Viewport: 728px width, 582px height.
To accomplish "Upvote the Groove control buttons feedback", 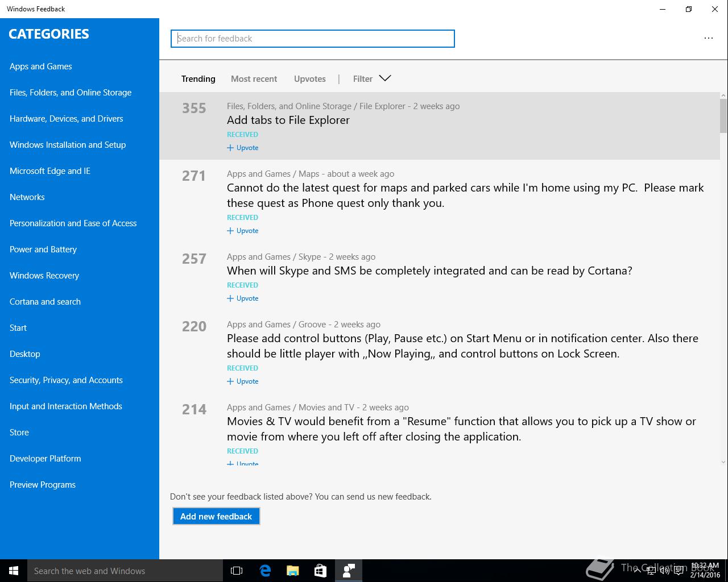I will [x=243, y=381].
